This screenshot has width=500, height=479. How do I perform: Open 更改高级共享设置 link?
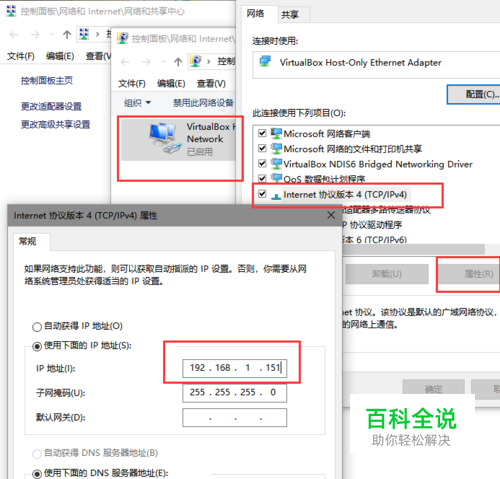pyautogui.click(x=56, y=124)
